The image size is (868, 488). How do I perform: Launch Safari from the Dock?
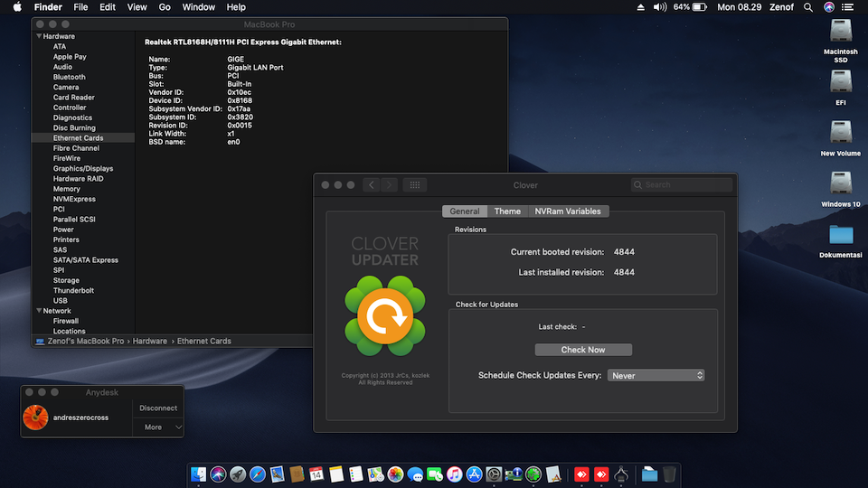[258, 474]
